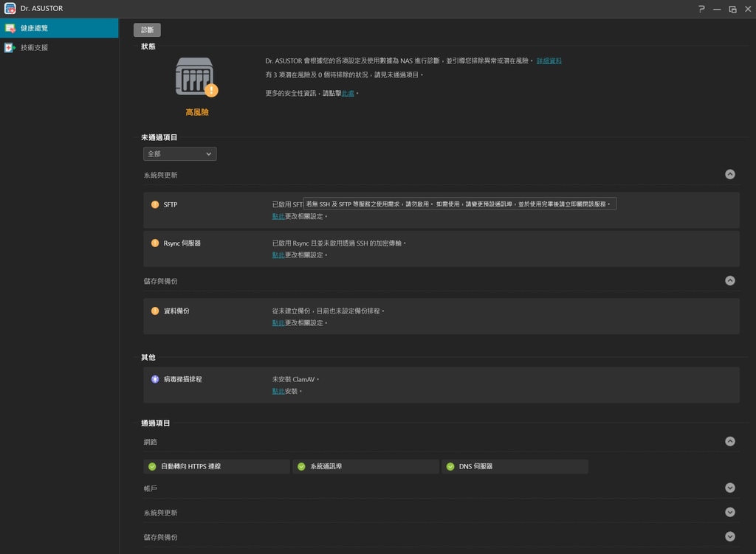Select the 健康總覽 sidebar tab
This screenshot has width=756, height=554.
pos(59,28)
